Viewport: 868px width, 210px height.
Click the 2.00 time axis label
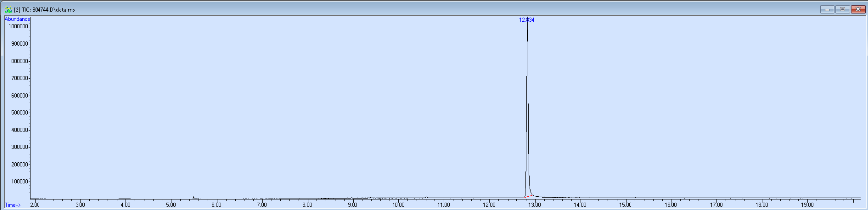35,205
